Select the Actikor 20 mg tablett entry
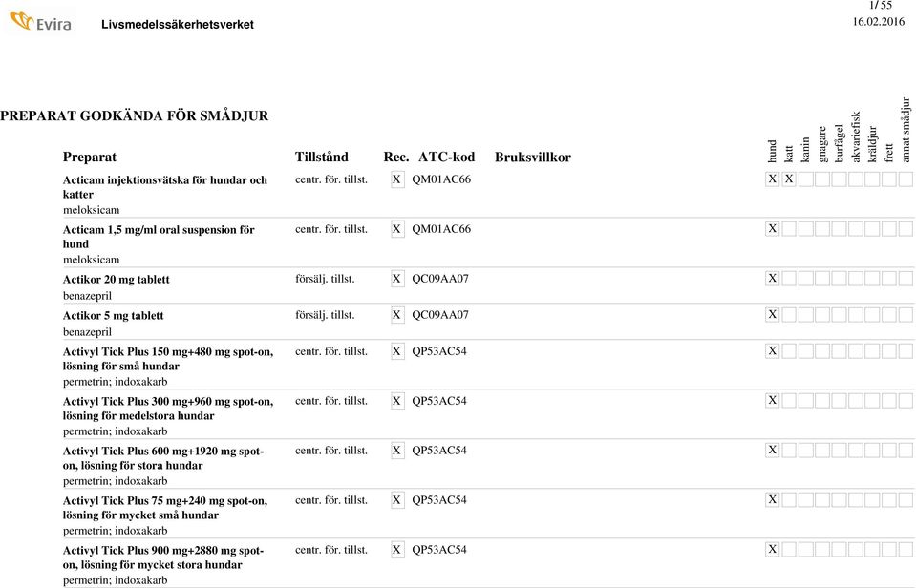This screenshot has height=588, width=916. [x=116, y=280]
